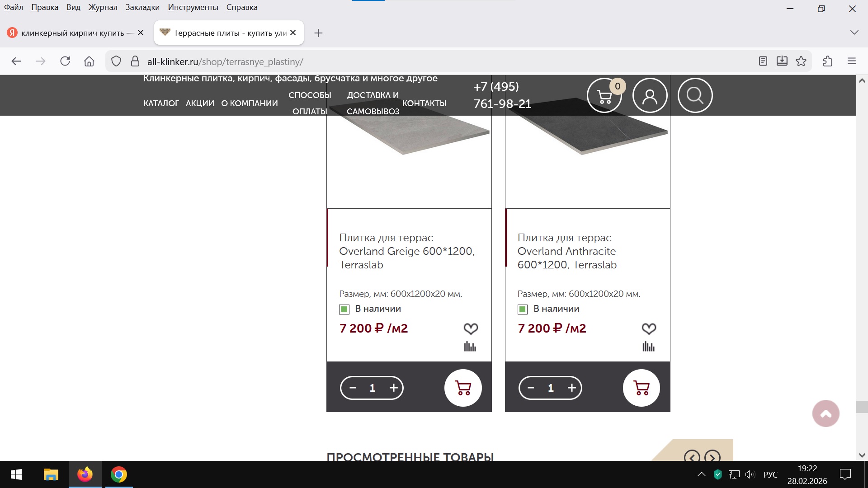Open the КАТАЛОГ navigation link

(x=161, y=103)
